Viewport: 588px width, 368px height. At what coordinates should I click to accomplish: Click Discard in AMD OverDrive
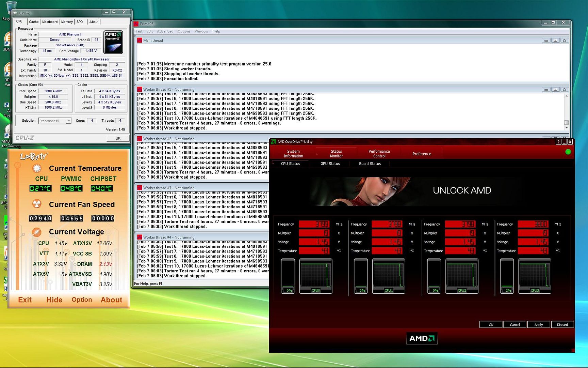[x=562, y=325]
